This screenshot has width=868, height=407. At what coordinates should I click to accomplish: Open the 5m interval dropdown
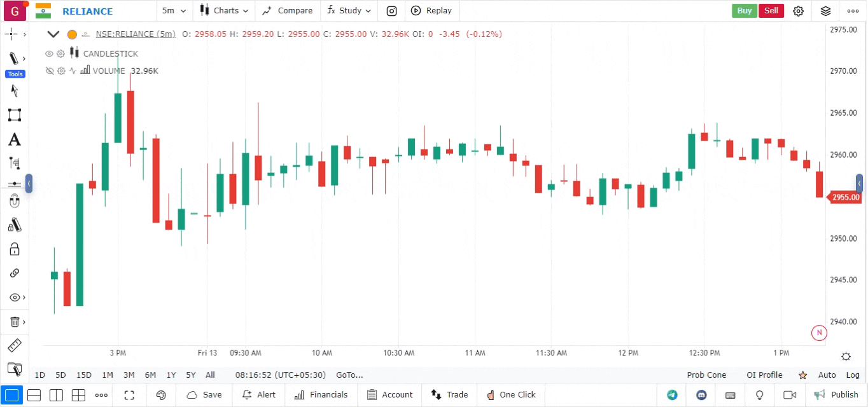click(x=173, y=11)
